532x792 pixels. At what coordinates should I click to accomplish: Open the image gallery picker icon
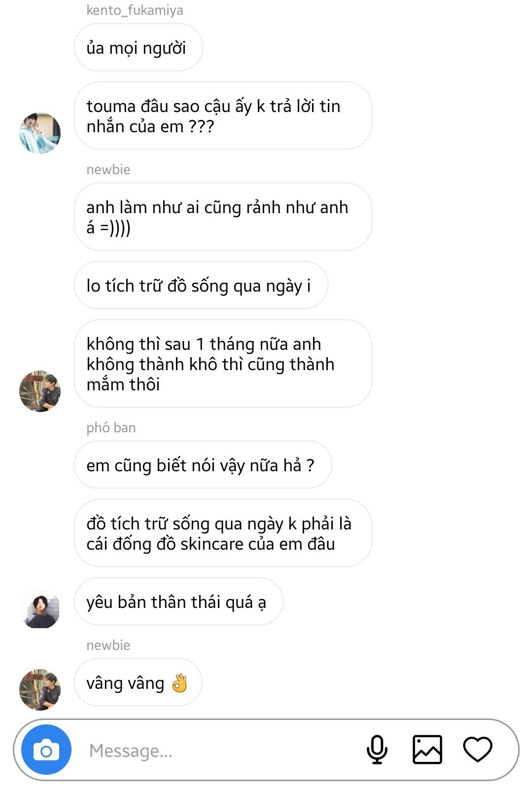pyautogui.click(x=427, y=750)
